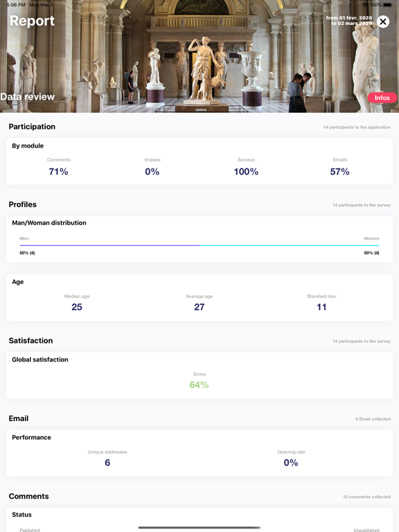The height and width of the screenshot is (532, 399).
Task: Select the 64% satisfaction score
Action: [199, 384]
